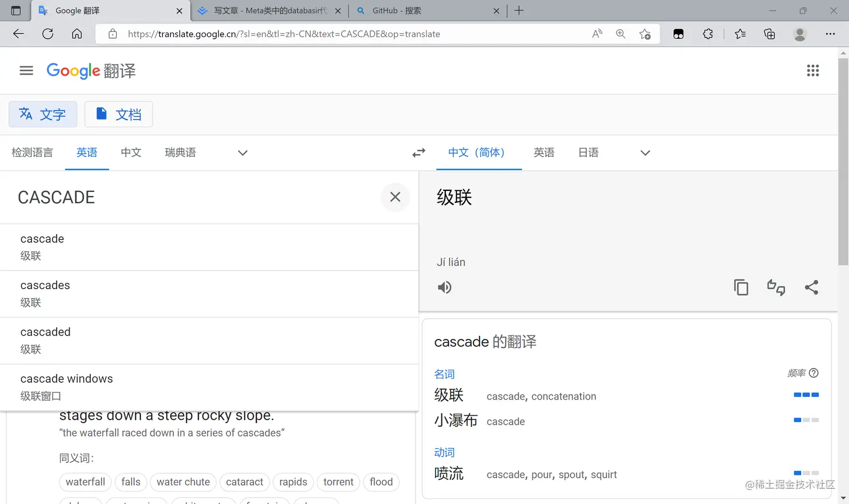Close the Google 翻译 tab
The height and width of the screenshot is (504, 849).
coord(179,11)
